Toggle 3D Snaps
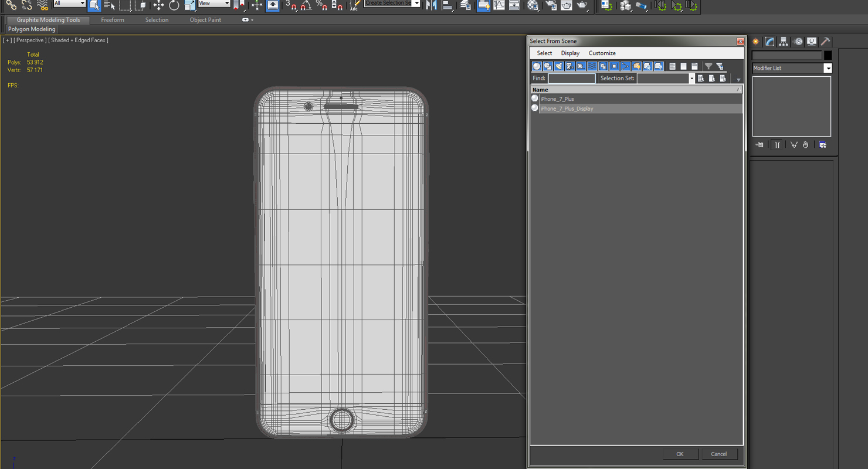Viewport: 868px width, 469px height. 291,5
